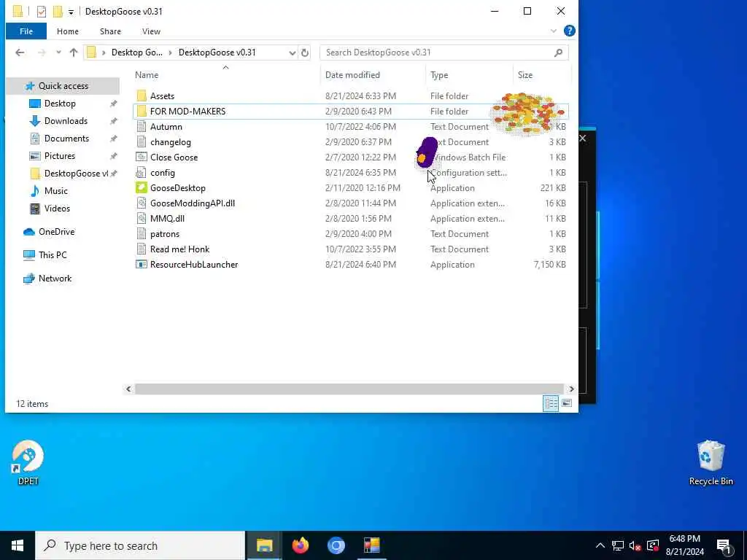Open Desktop in Quick access

click(60, 104)
